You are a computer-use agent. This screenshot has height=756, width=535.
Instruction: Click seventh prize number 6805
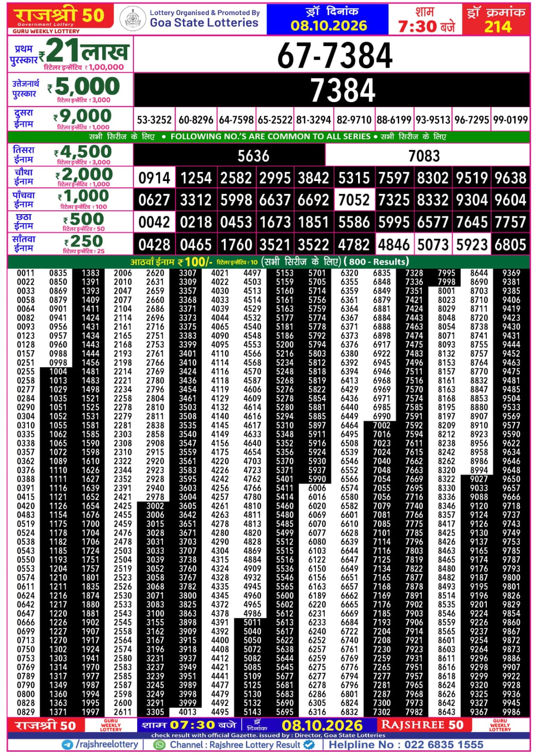click(x=510, y=244)
